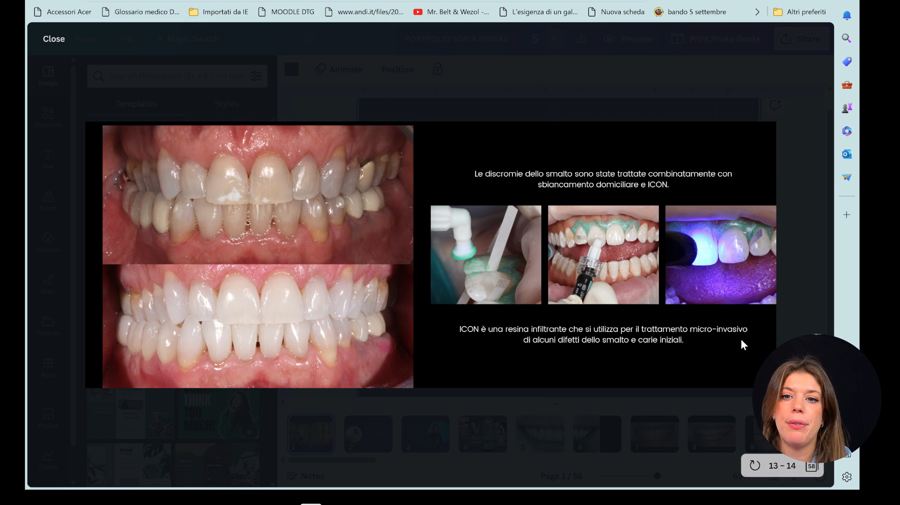
Task: Open the Edge sidebar notifications bell
Action: point(847,15)
